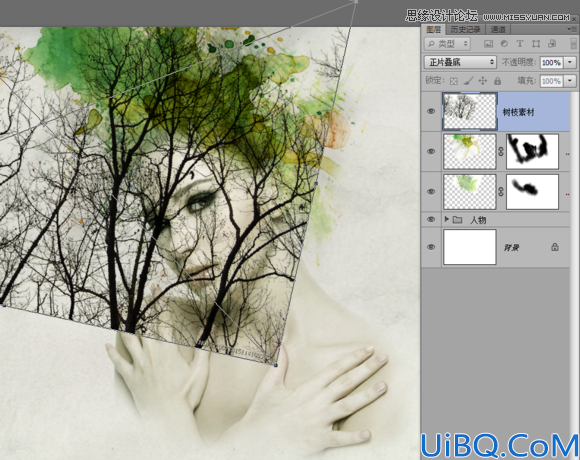Select the 树枝素材 layer thumbnail
580x460 pixels.
tap(470, 111)
